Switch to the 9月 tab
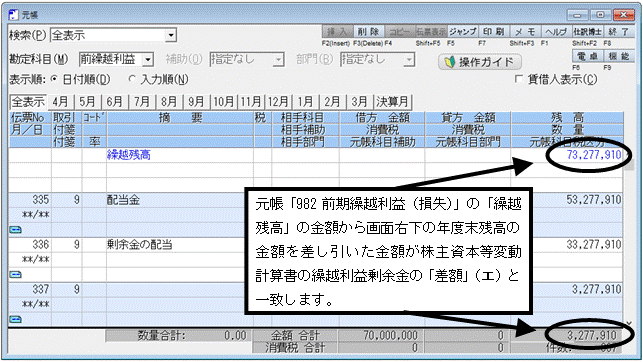 pyautogui.click(x=196, y=101)
